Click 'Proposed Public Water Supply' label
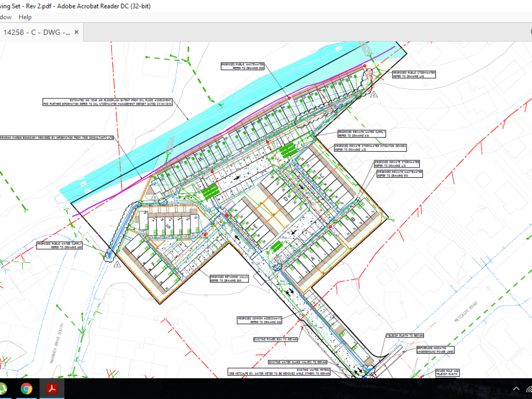Image resolution: width=532 pixels, height=399 pixels. (60, 245)
